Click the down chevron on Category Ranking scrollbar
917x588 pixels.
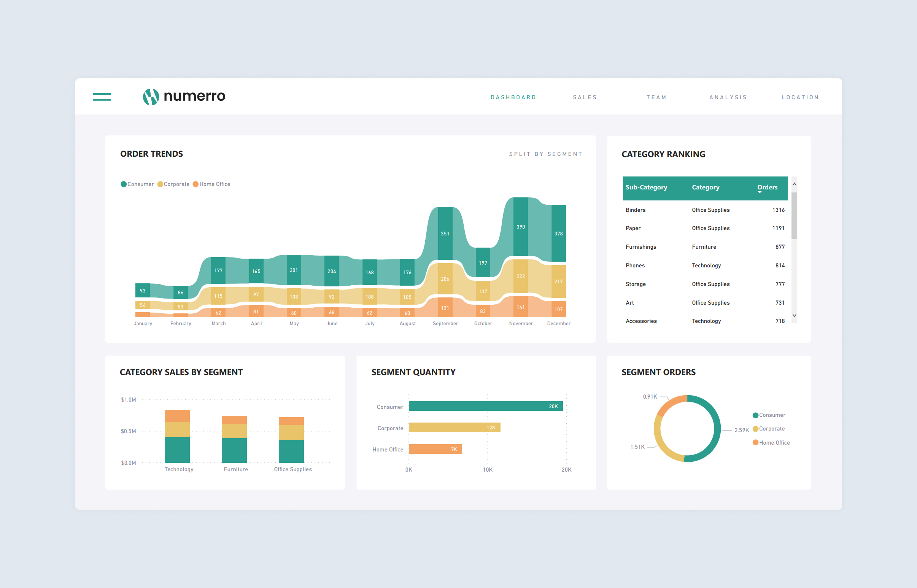pos(795,315)
